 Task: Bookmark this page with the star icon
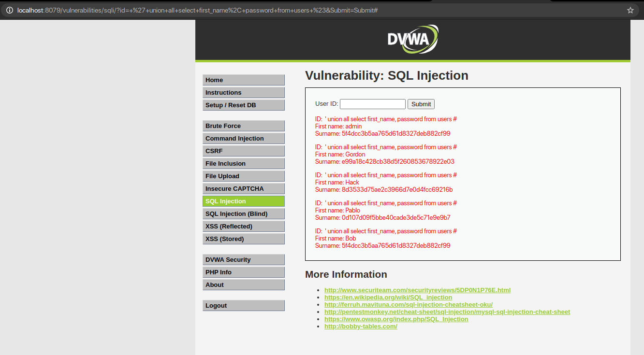click(x=630, y=10)
